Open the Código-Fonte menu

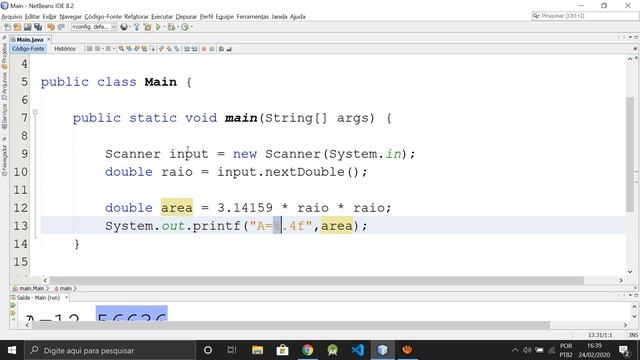point(103,17)
